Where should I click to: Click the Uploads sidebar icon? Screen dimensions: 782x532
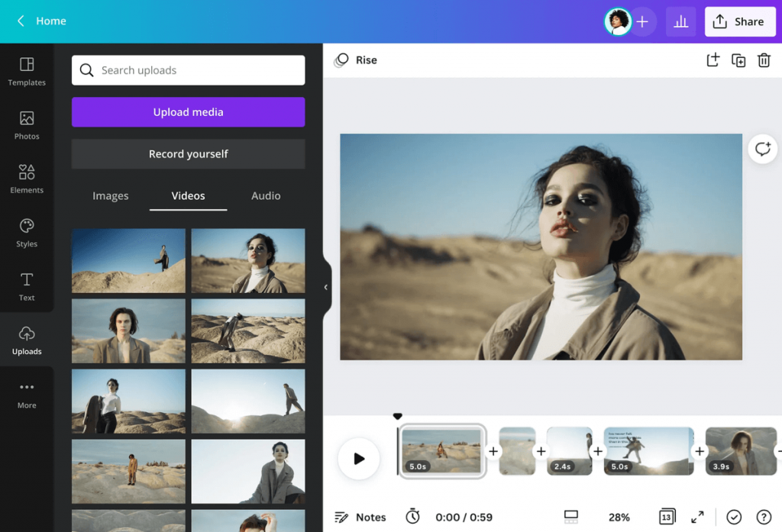pyautogui.click(x=27, y=339)
